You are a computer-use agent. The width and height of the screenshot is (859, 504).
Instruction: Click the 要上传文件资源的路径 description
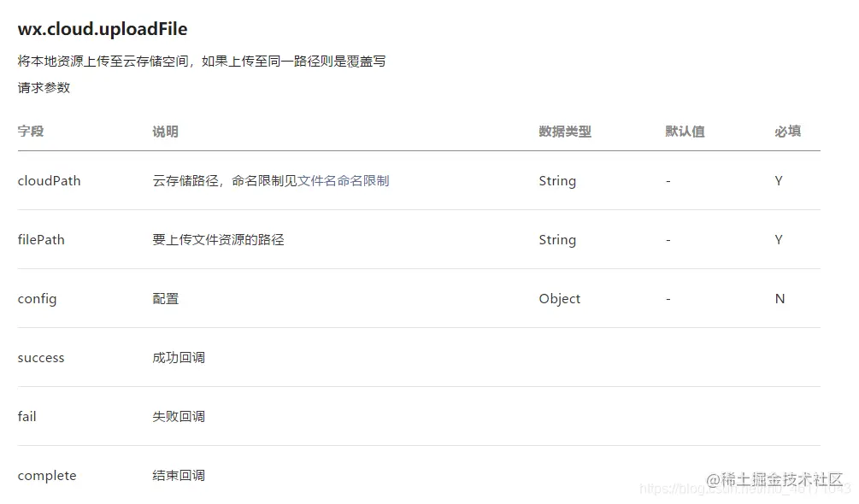(x=218, y=240)
